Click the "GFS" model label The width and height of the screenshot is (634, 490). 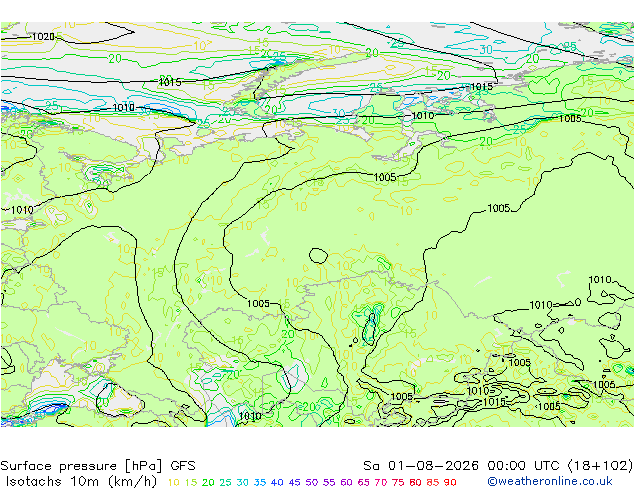183,466
